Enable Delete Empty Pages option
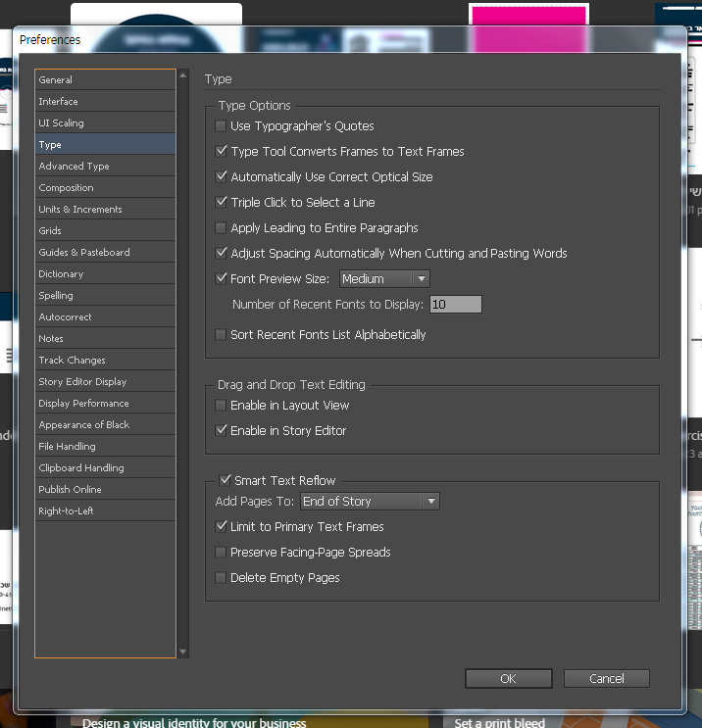Viewport: 702px width, 728px height. [221, 578]
